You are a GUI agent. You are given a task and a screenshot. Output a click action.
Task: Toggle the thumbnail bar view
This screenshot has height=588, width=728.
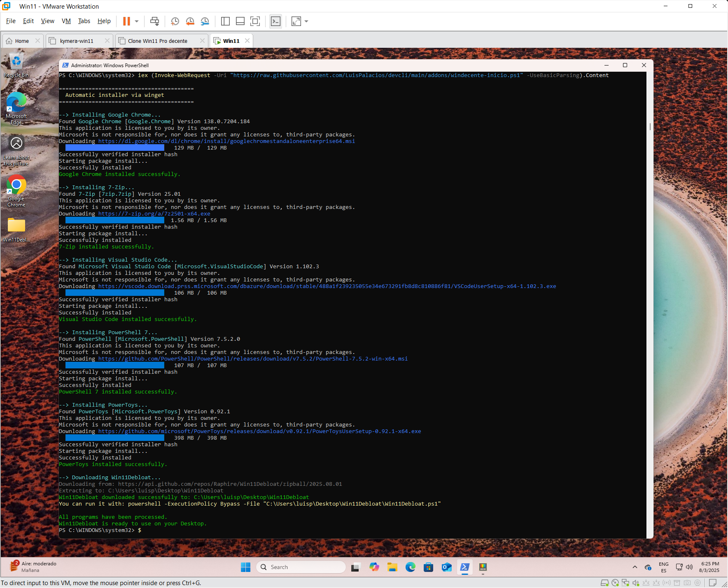pyautogui.click(x=240, y=21)
